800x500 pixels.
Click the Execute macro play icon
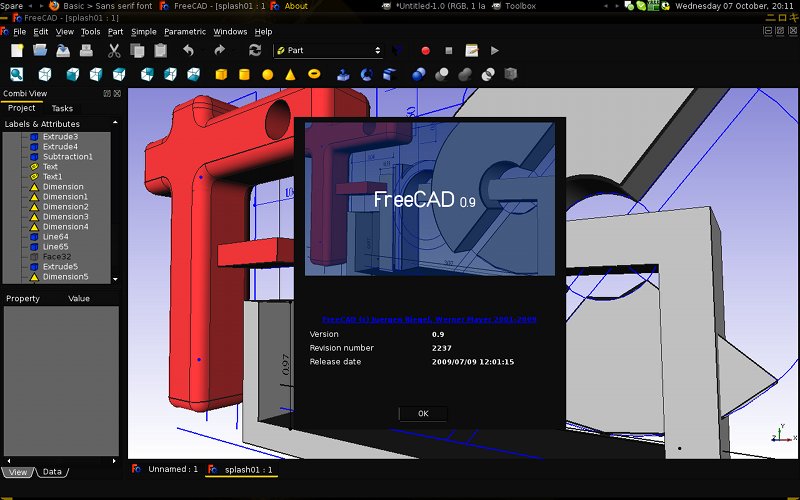(x=495, y=50)
